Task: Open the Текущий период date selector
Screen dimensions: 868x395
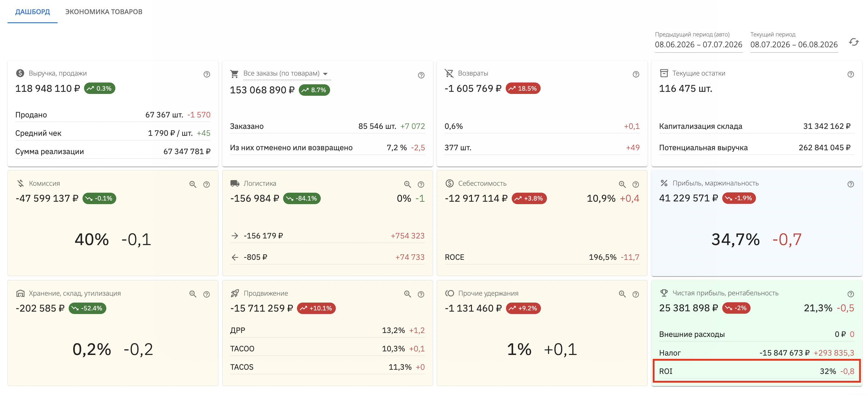Action: [794, 45]
